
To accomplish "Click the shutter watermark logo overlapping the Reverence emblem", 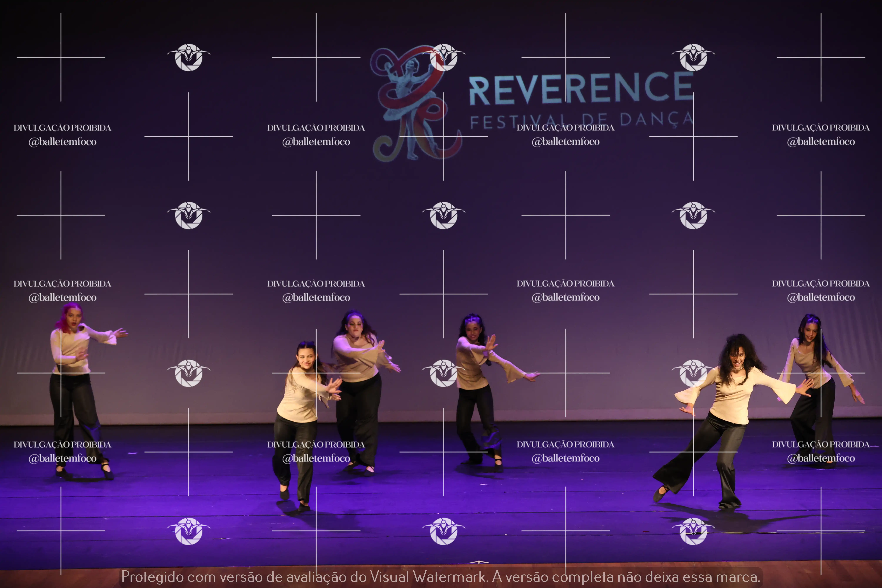I will click(x=444, y=57).
